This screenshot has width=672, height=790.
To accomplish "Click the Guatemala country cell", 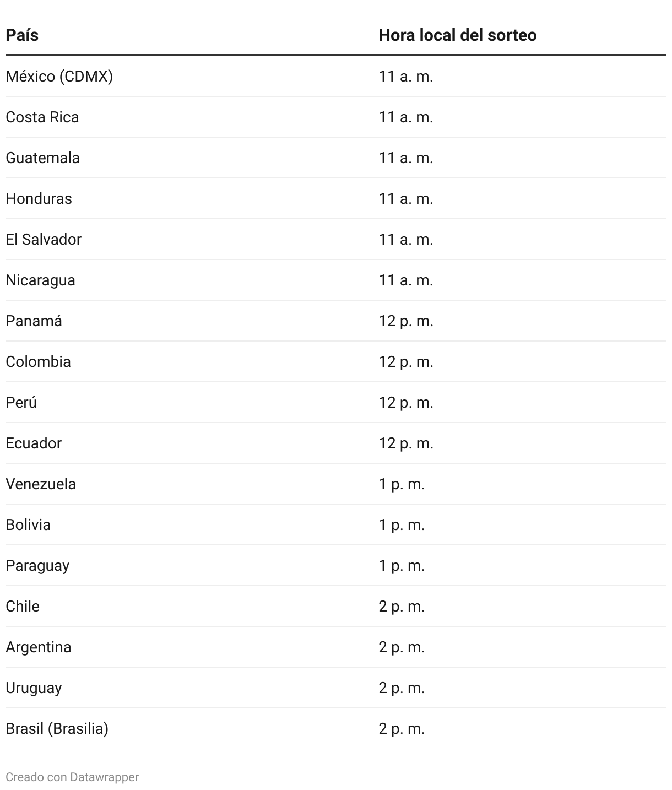I will [x=43, y=158].
